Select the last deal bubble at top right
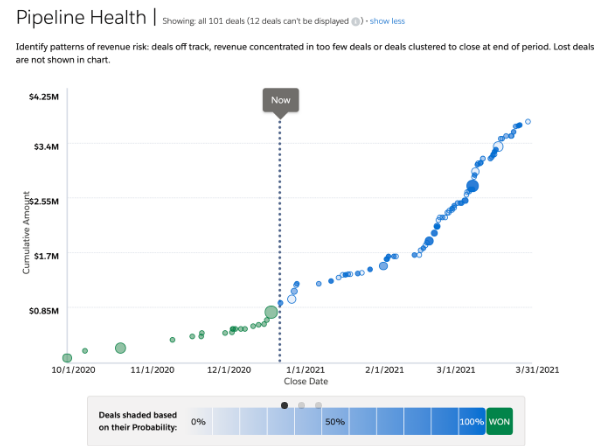The image size is (601, 446). tap(528, 122)
